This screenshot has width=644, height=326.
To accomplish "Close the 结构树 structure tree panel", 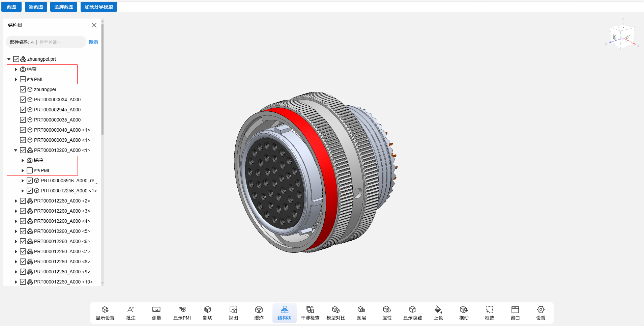I will pos(94,25).
